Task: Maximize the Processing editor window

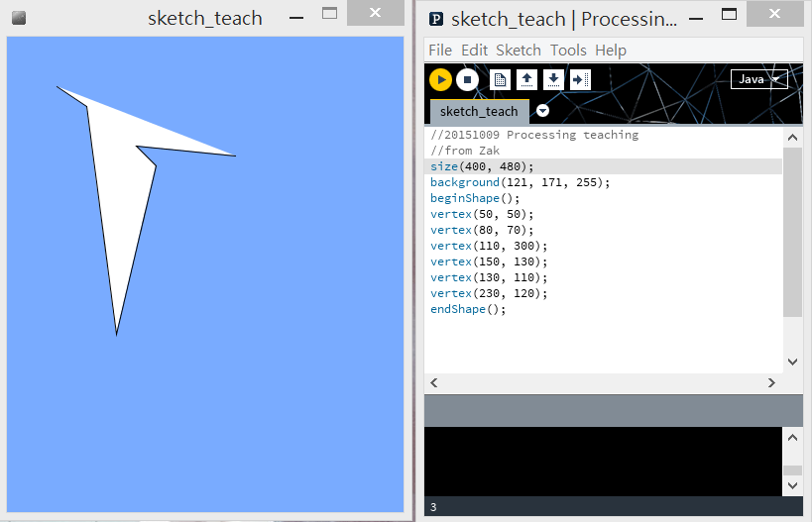Action: click(x=729, y=14)
